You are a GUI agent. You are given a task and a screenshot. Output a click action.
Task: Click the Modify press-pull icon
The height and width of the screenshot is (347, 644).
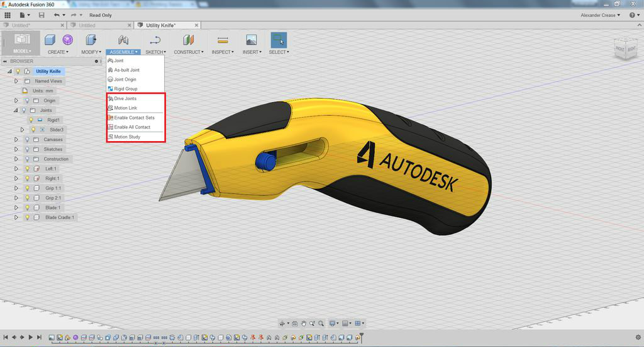tap(91, 40)
